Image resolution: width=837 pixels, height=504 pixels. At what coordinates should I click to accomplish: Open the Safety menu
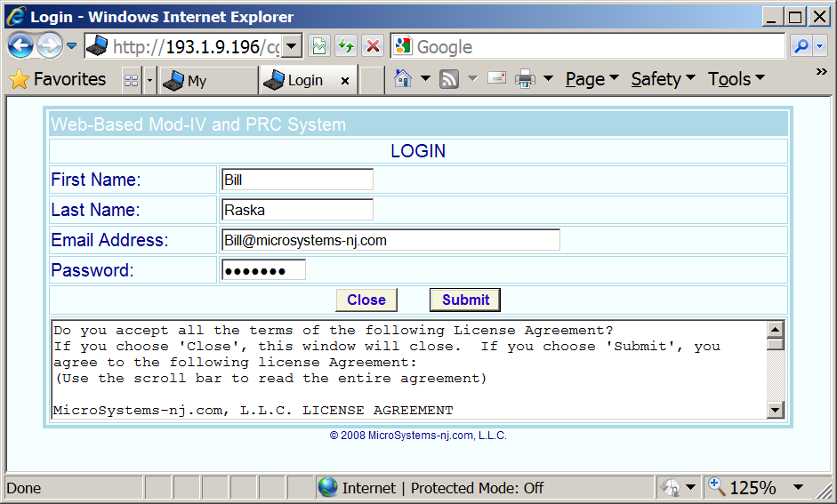click(x=663, y=79)
